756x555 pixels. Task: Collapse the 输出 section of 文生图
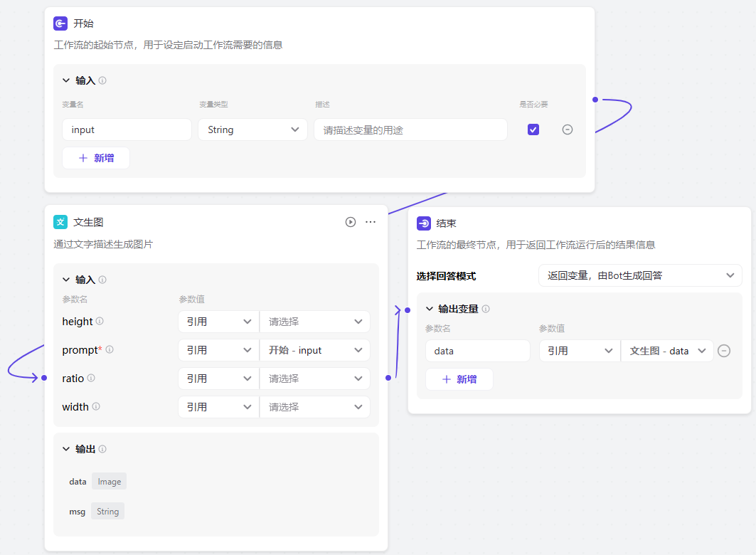click(x=66, y=449)
